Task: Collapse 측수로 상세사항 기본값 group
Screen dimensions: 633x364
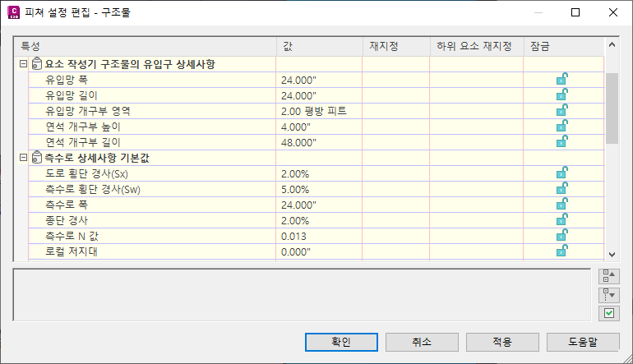Action: [x=23, y=158]
